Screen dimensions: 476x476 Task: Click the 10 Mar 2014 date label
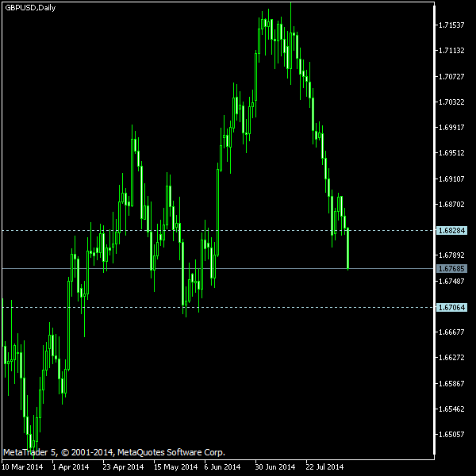[x=22, y=467]
